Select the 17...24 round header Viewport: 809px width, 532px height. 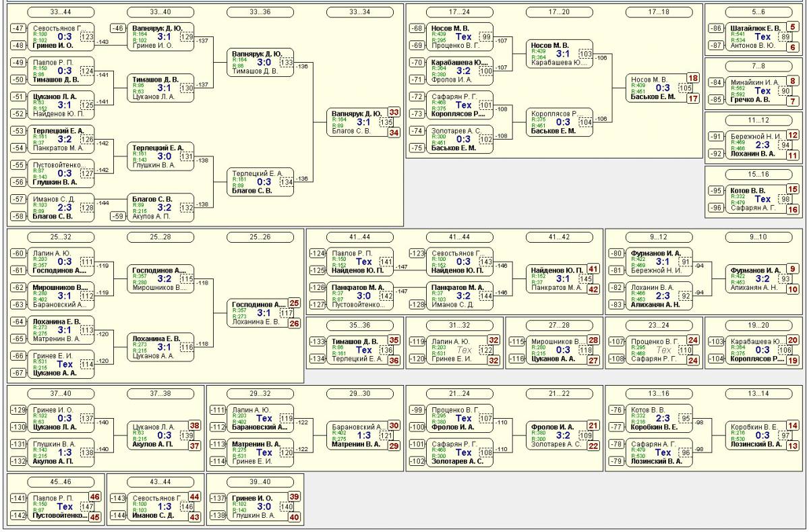[460, 12]
